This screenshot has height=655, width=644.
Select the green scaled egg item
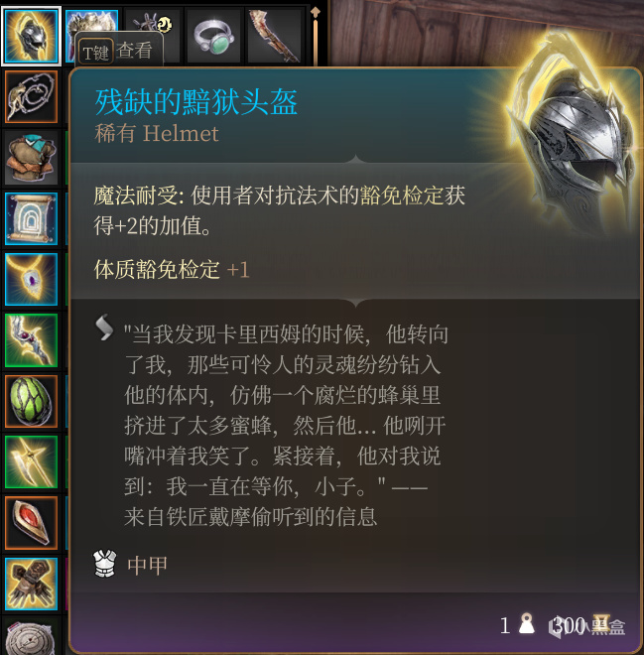point(32,401)
